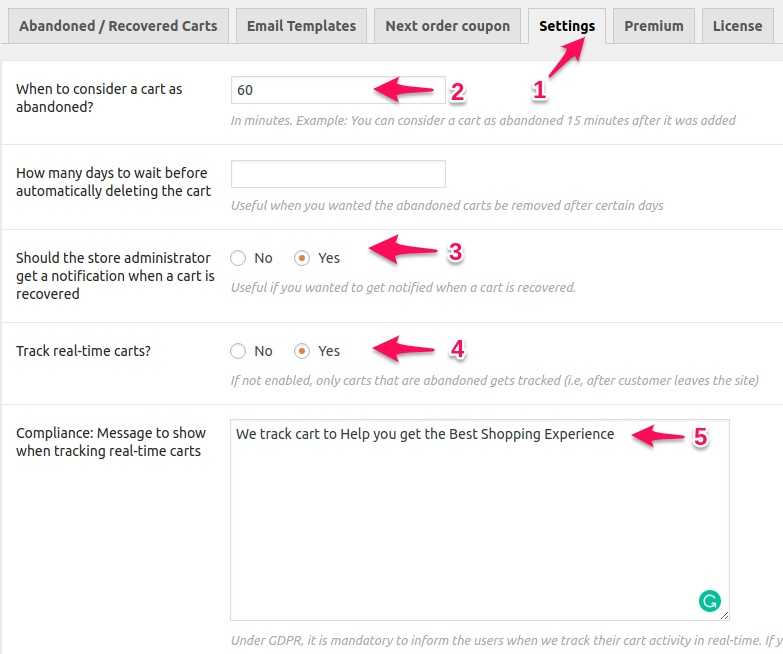
Task: Click the green Grammarly icon in textarea
Action: click(x=710, y=601)
